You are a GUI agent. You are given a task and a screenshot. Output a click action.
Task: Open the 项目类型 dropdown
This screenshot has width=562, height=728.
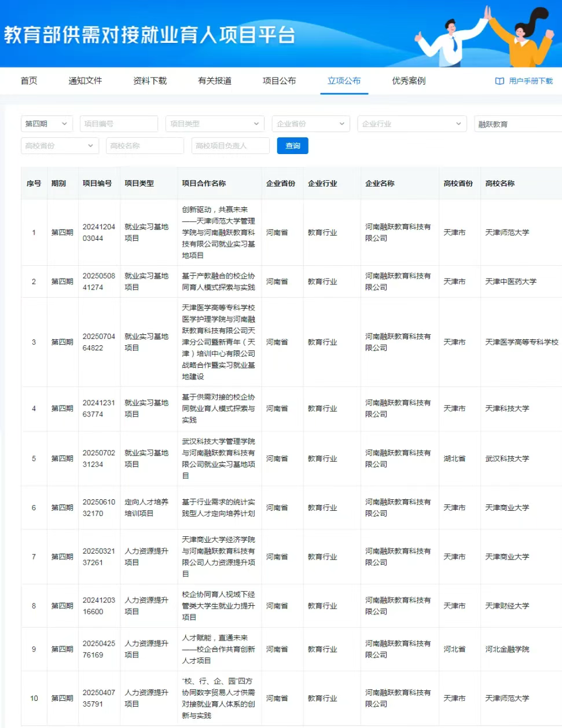[x=215, y=124]
